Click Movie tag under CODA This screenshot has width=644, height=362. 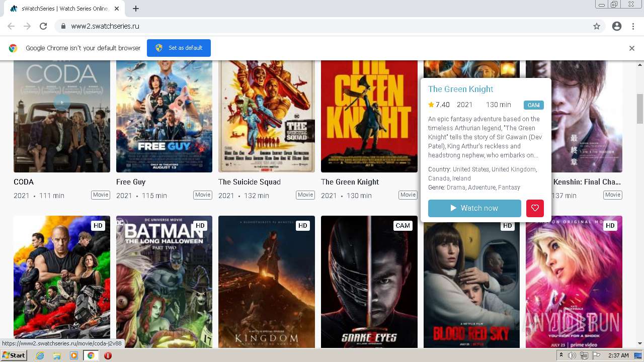pyautogui.click(x=101, y=195)
